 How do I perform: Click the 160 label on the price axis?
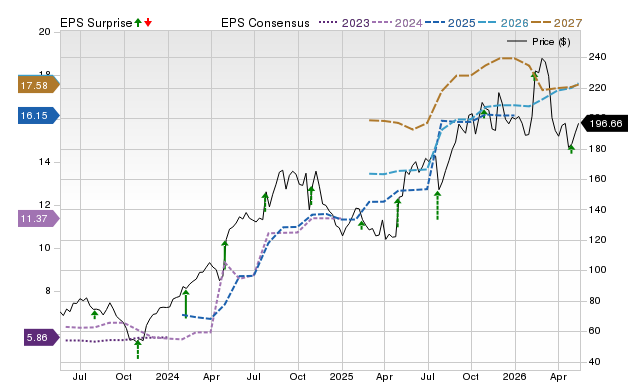(597, 179)
